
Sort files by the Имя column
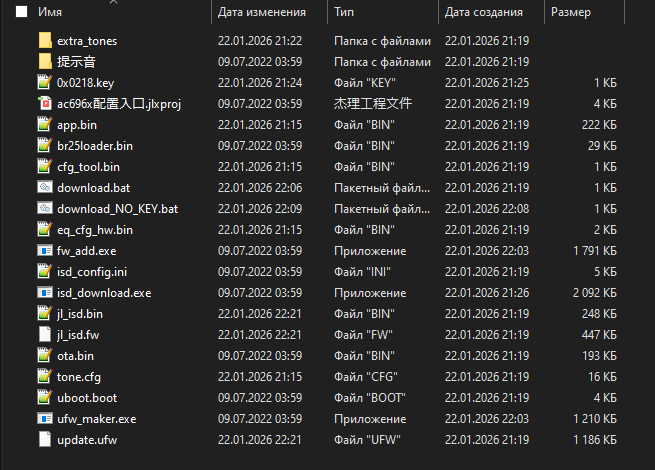tap(52, 13)
